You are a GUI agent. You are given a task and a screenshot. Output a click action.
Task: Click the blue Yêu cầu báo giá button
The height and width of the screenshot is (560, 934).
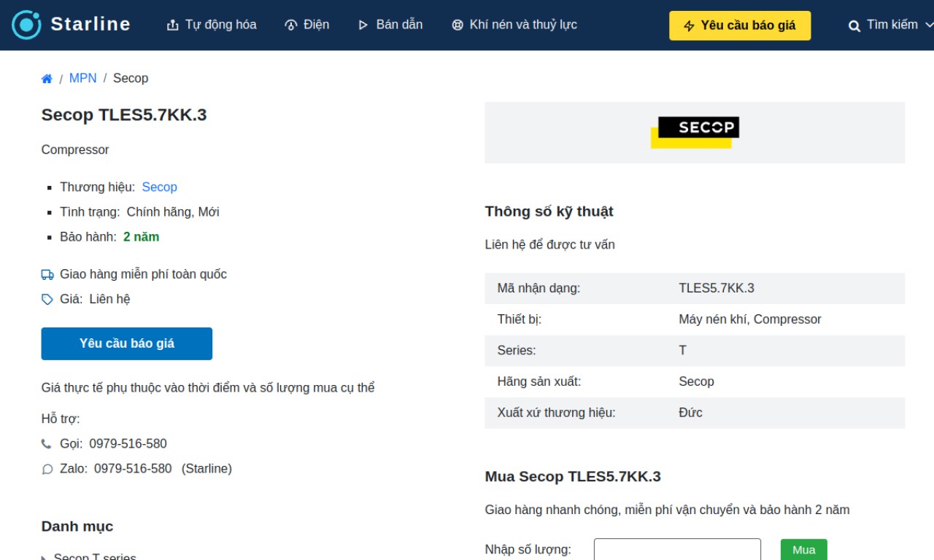click(127, 343)
